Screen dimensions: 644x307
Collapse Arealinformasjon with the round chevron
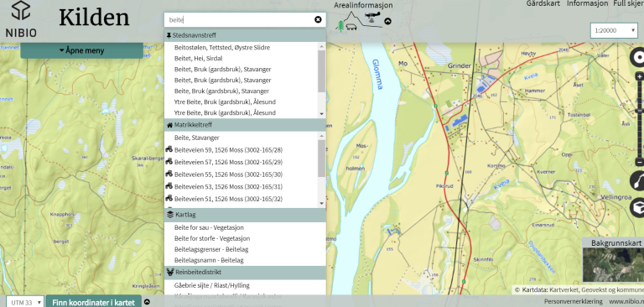tap(387, 21)
